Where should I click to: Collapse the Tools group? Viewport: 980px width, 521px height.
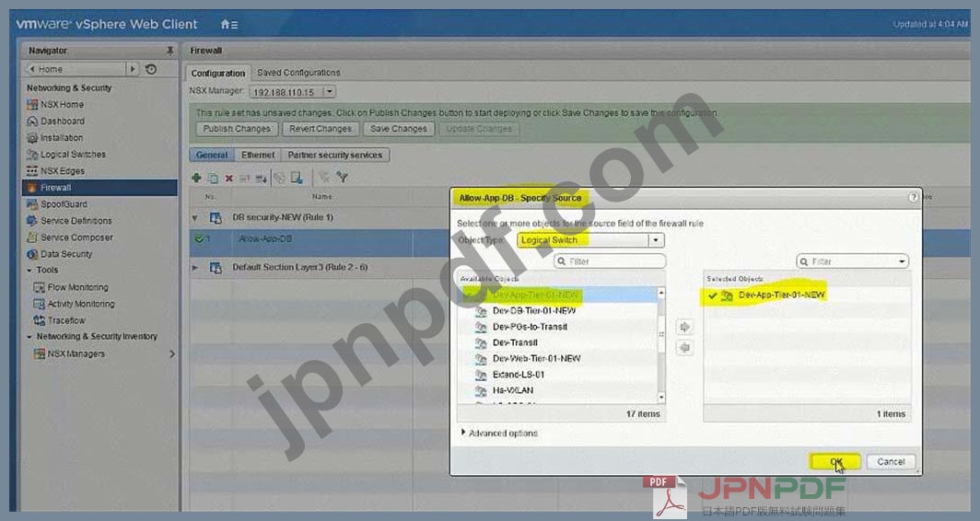tap(29, 271)
